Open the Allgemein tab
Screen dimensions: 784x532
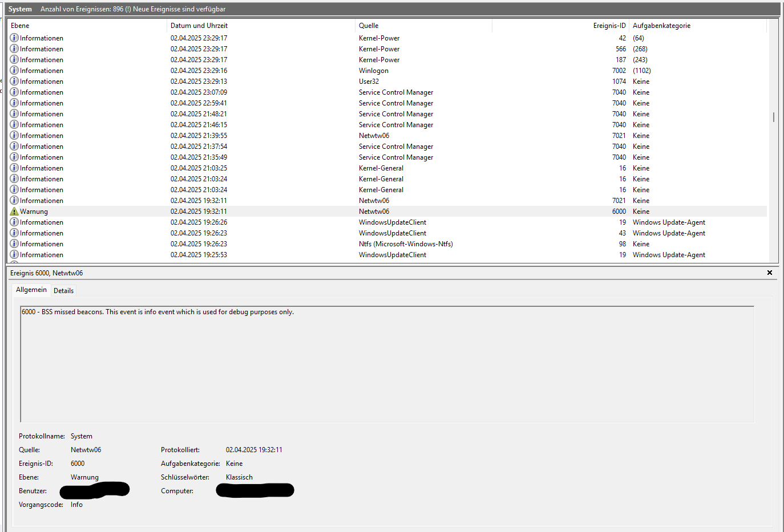(31, 290)
